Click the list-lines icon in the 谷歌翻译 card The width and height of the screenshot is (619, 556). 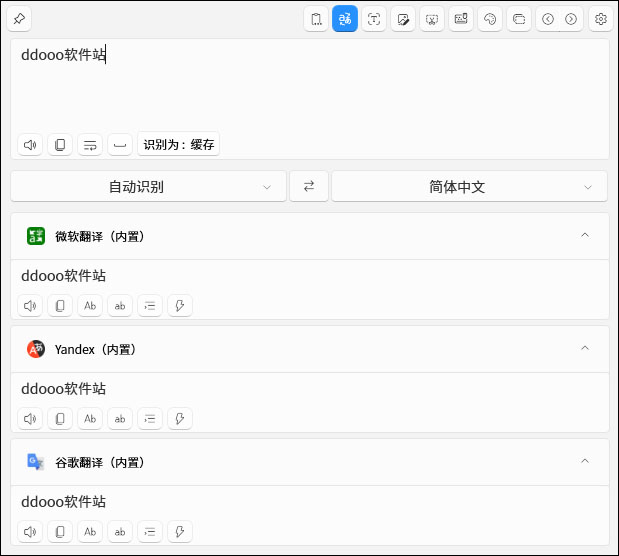tap(150, 532)
